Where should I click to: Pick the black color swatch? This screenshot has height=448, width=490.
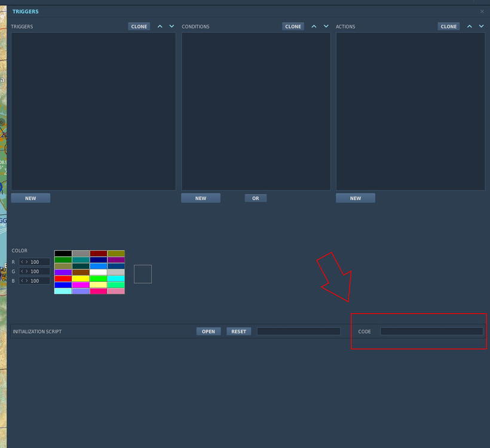click(63, 253)
